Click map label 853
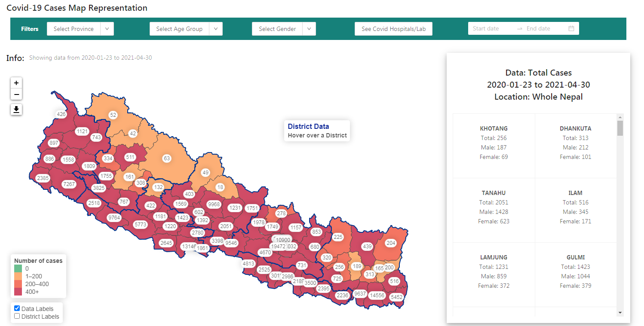The image size is (644, 326). (x=316, y=232)
